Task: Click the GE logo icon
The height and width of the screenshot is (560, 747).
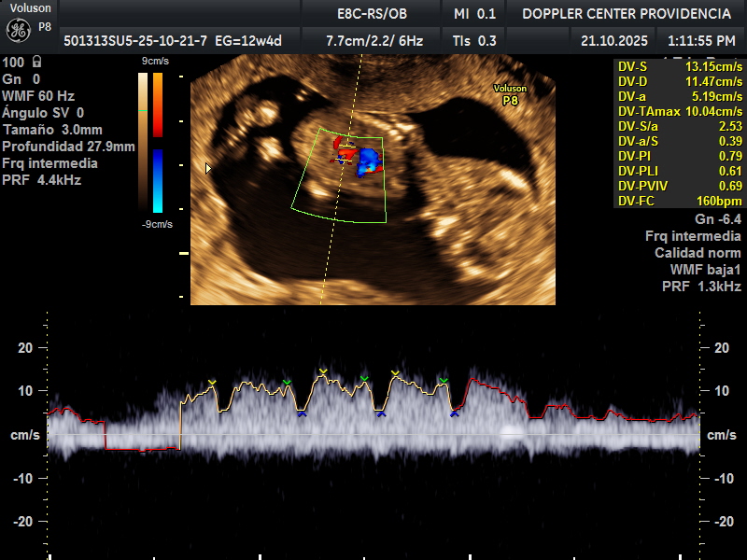Action: pyautogui.click(x=18, y=30)
